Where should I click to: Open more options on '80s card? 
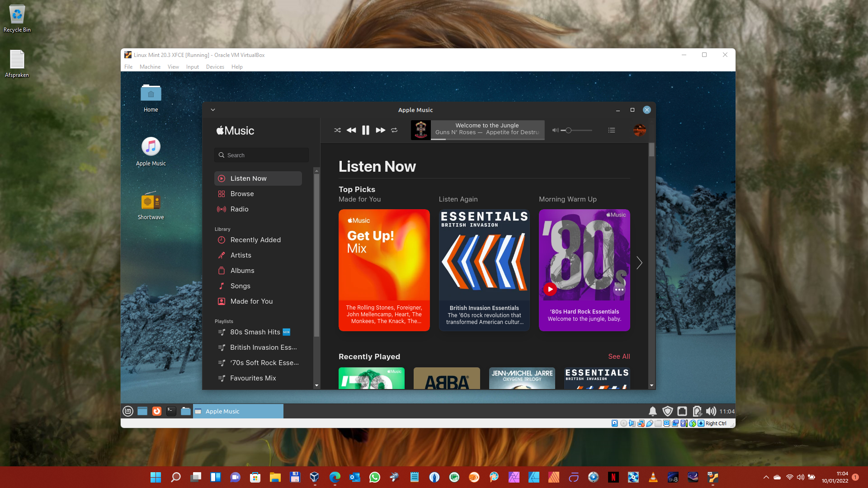tap(619, 290)
